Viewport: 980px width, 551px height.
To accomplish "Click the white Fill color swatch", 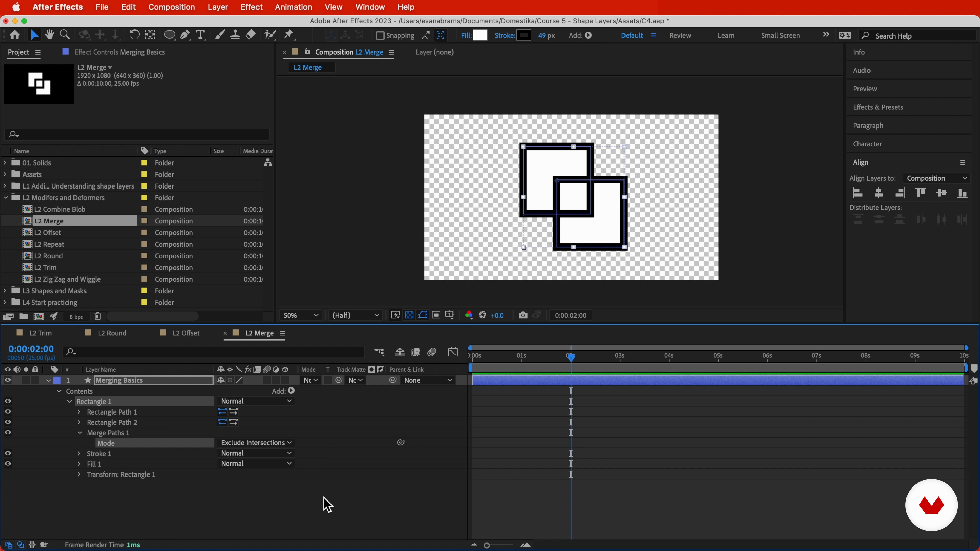I will coord(480,35).
